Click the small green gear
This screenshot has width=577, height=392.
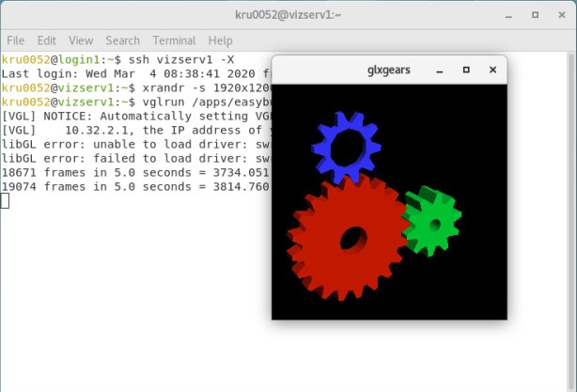point(432,223)
